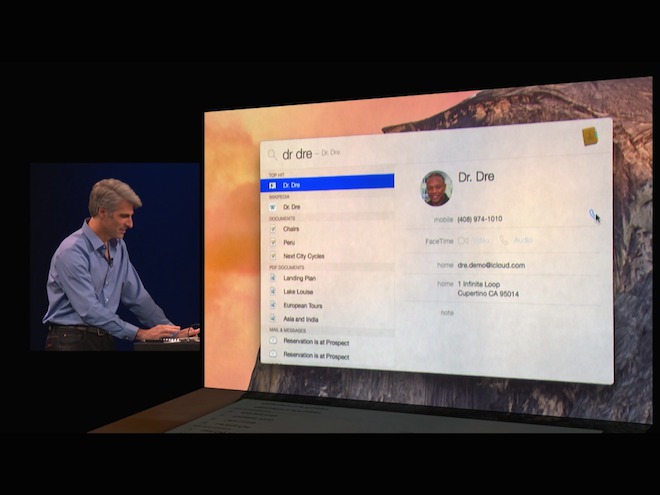Click the 'FaceTime' row label
The image size is (660, 495).
point(439,242)
